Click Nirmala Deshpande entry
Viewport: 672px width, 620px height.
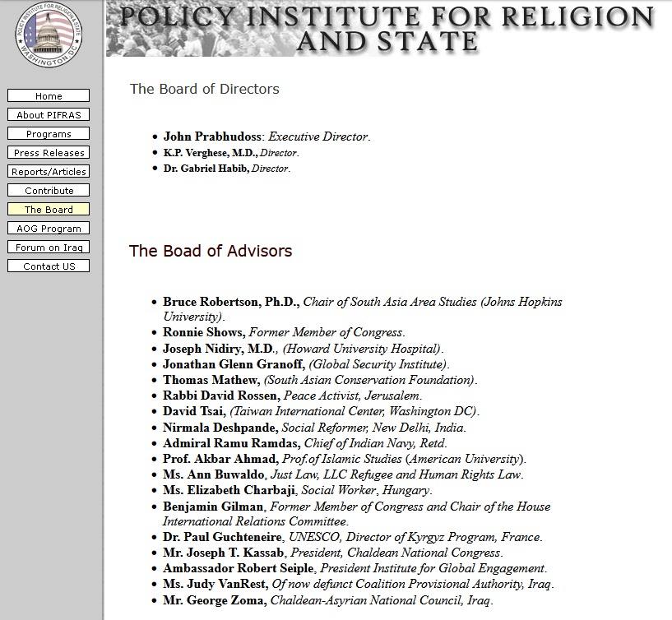(314, 428)
